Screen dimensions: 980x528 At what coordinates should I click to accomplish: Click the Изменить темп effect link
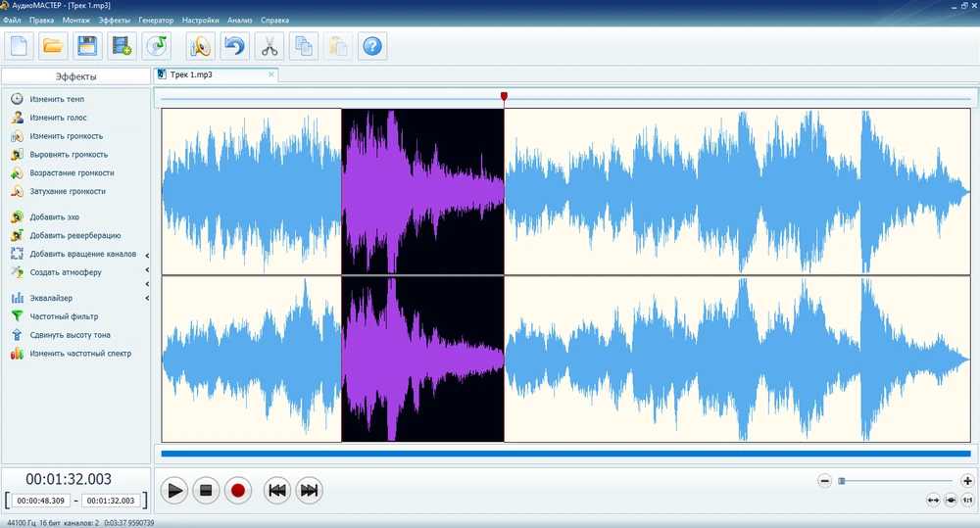pos(57,100)
